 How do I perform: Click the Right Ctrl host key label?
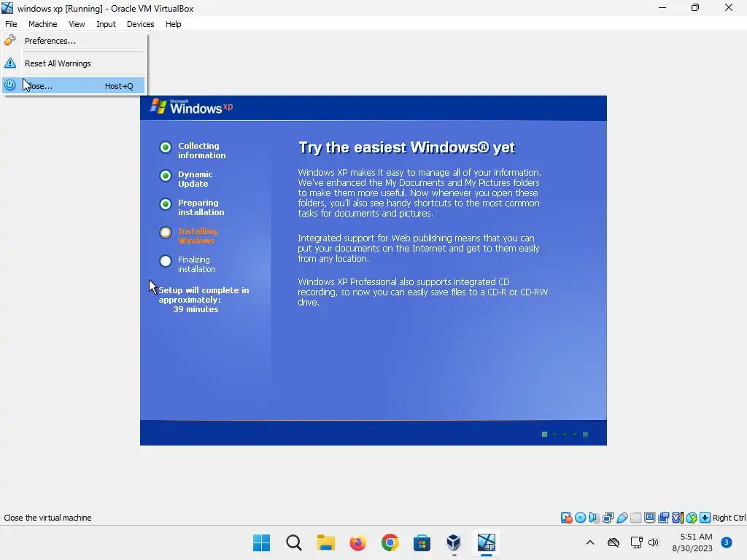point(729,518)
